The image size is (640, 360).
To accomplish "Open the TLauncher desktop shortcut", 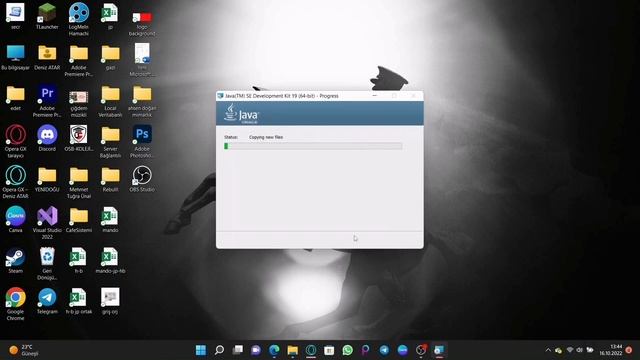I will point(47,16).
